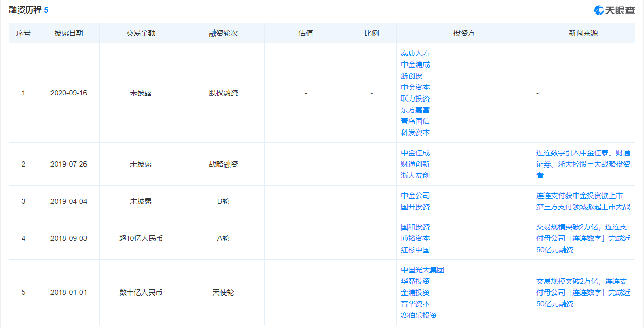
Task: Select the date 2018-01-01
Action: 69,292
